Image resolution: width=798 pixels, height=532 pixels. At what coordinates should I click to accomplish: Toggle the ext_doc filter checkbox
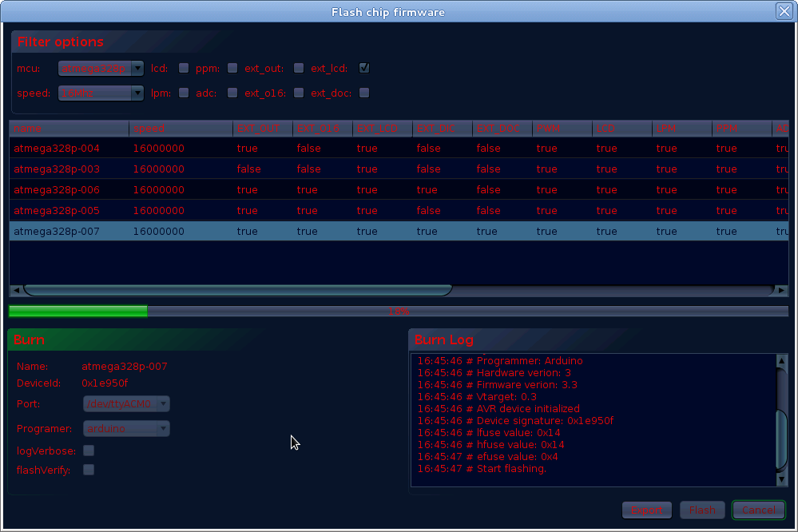pyautogui.click(x=364, y=93)
